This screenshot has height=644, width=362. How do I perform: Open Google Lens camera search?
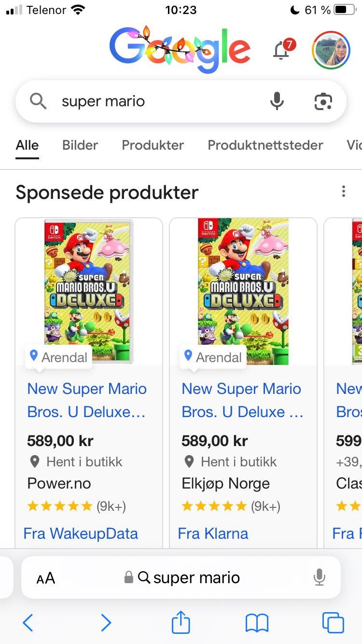tap(323, 101)
